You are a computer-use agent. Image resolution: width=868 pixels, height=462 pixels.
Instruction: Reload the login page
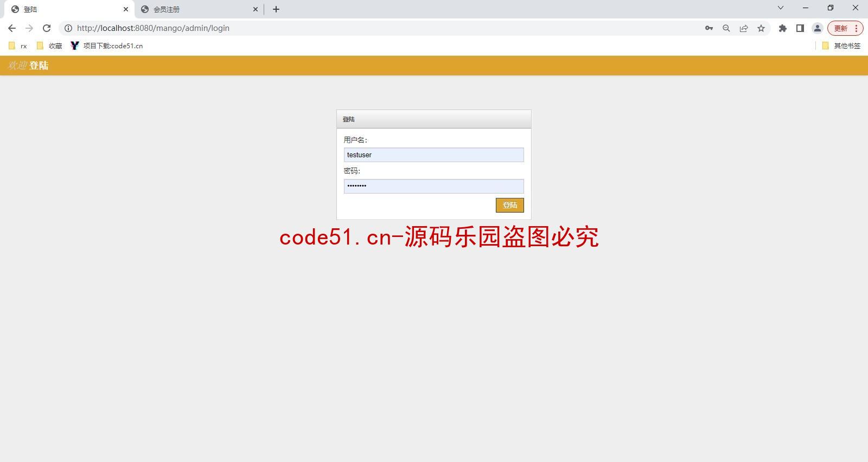coord(47,28)
